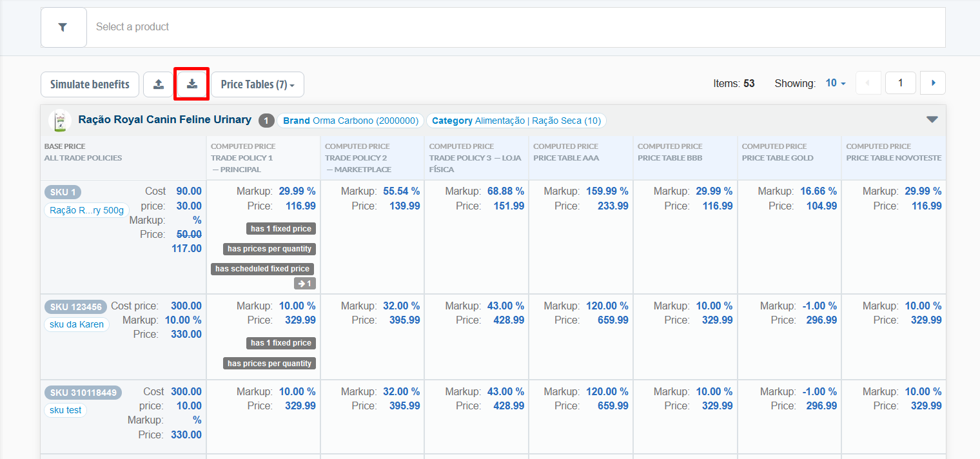The image size is (980, 459).
Task: Go to previous page arrow
Action: [868, 83]
